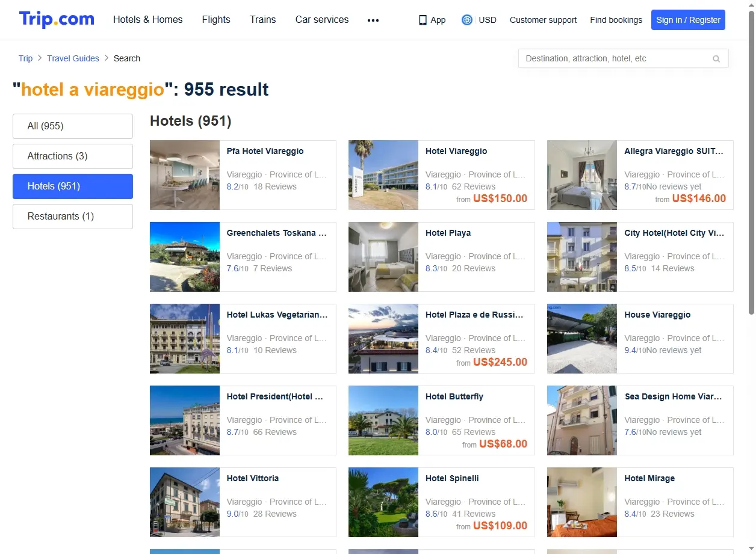Open the Hotel Vittoria photo
The image size is (756, 554).
tap(185, 502)
